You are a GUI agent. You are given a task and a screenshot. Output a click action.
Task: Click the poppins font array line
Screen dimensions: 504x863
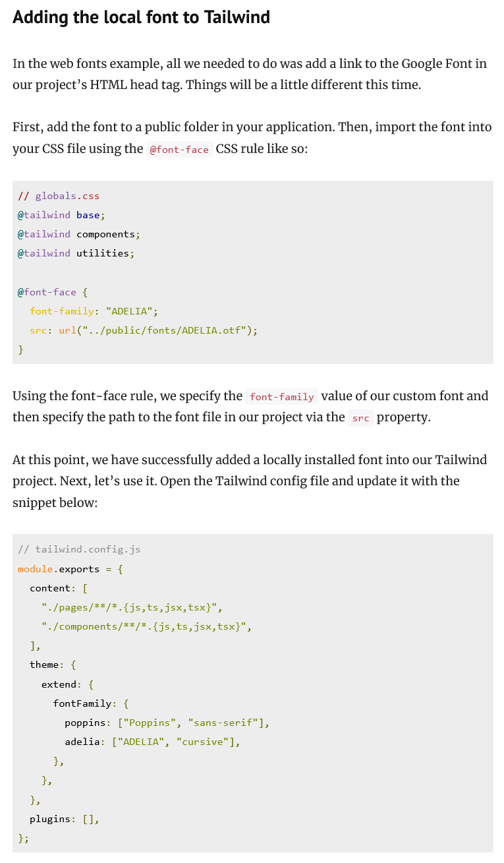click(x=167, y=723)
